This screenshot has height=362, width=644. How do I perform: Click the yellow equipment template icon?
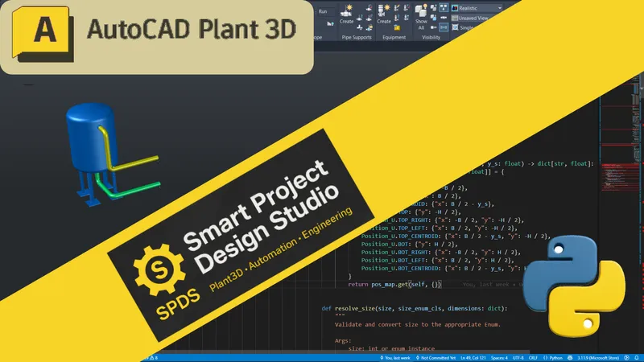click(397, 27)
